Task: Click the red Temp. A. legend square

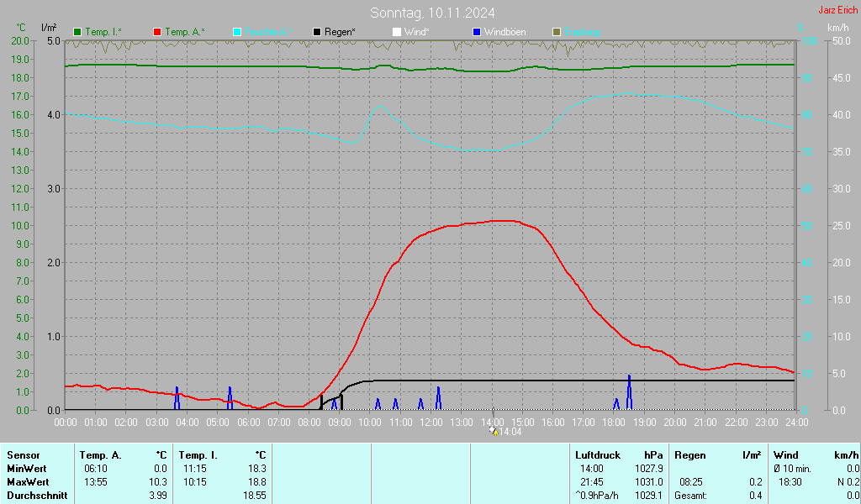Action: point(157,32)
